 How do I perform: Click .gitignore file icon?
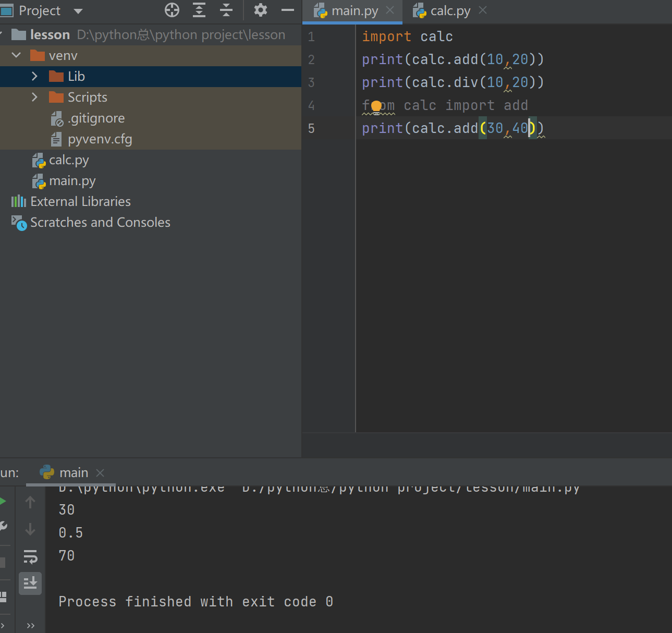point(57,119)
